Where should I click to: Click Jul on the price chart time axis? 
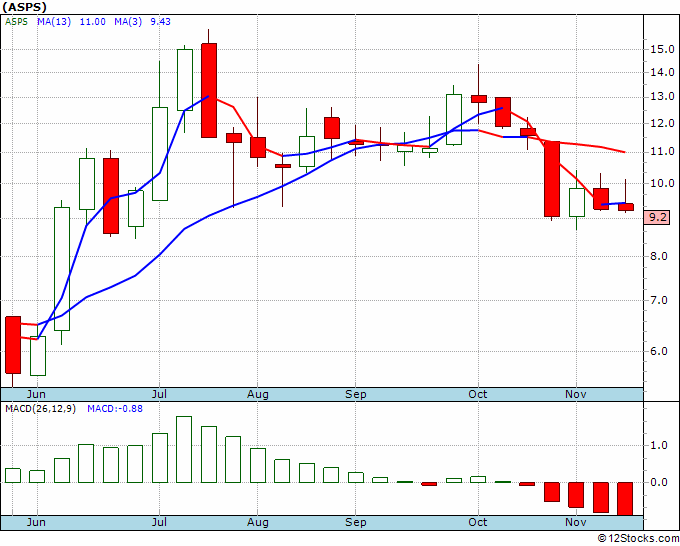tap(159, 394)
